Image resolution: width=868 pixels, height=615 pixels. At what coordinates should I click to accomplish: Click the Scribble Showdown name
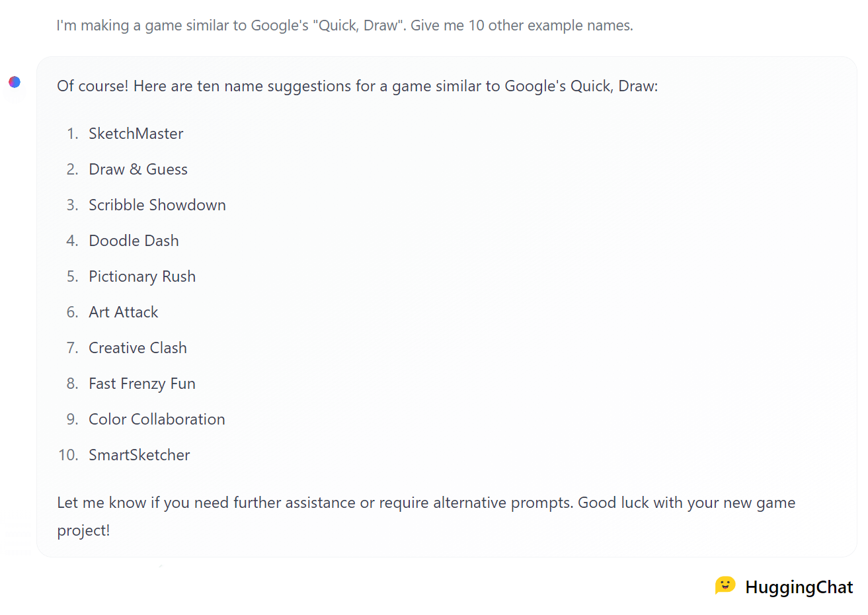pos(157,205)
